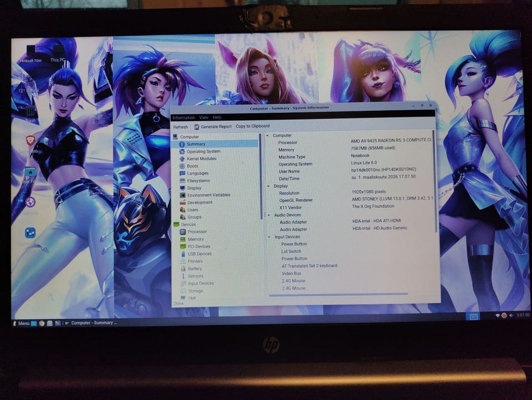Click the Refresh toolbar button
532x400 pixels.
point(180,126)
